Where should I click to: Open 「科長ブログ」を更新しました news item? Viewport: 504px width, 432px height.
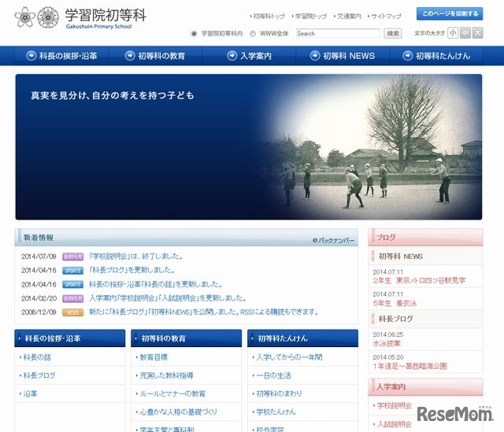(x=132, y=270)
